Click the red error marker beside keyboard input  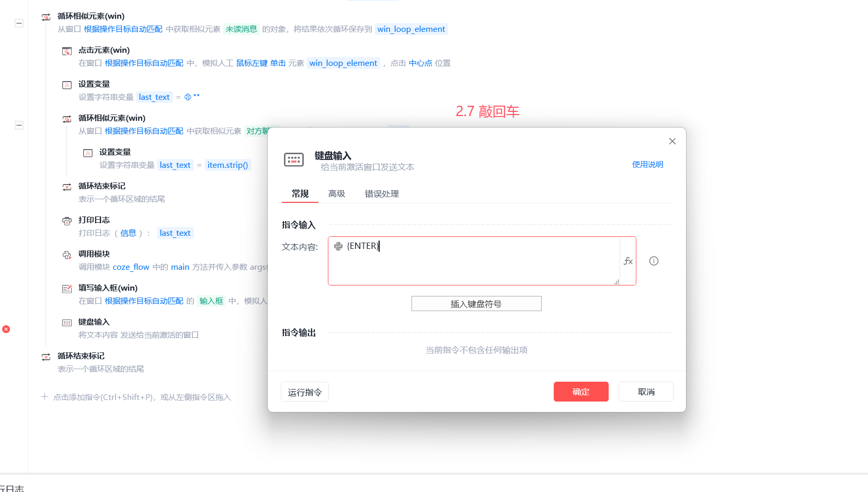pyautogui.click(x=6, y=329)
